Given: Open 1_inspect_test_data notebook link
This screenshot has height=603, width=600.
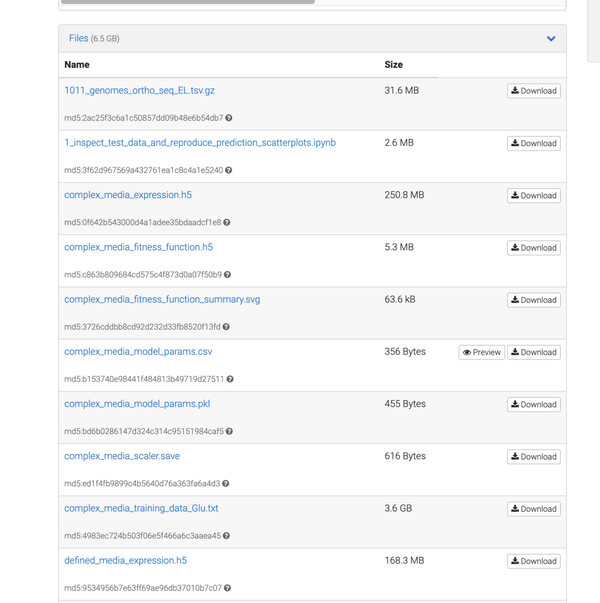Looking at the screenshot, I should (200, 143).
